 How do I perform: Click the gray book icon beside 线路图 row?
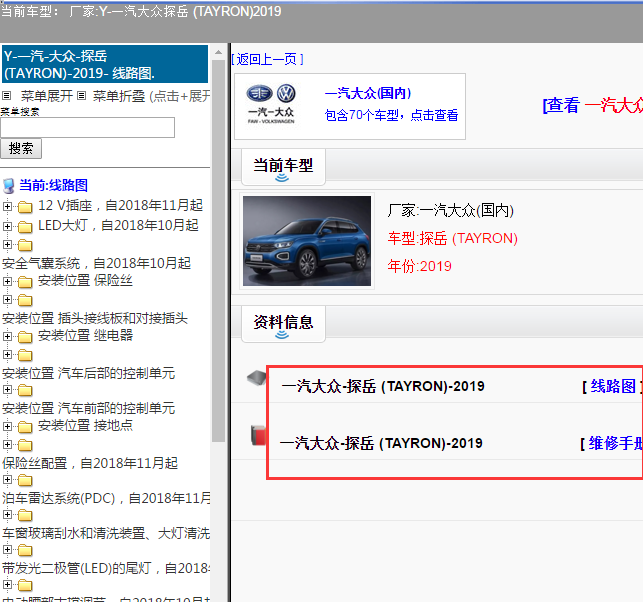tap(257, 377)
